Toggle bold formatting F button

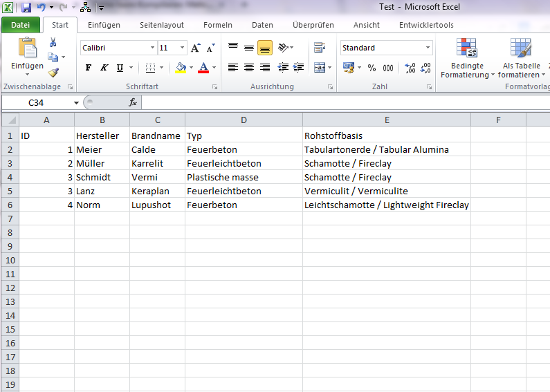click(x=89, y=67)
